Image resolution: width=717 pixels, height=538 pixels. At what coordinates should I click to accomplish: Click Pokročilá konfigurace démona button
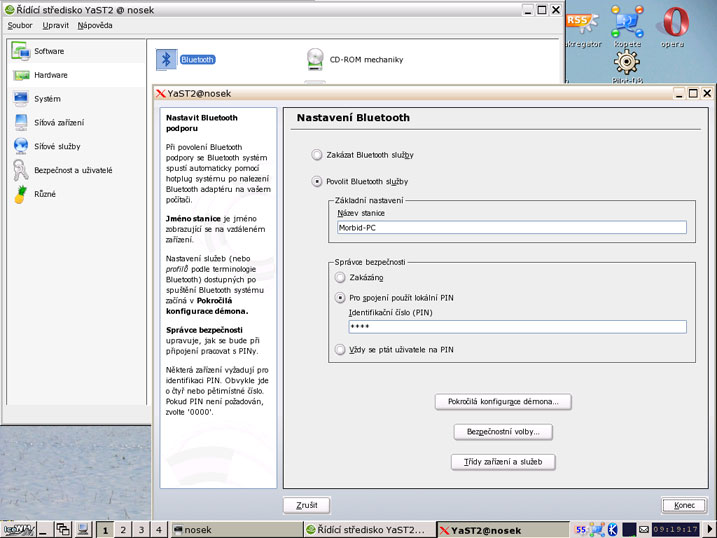(x=503, y=402)
